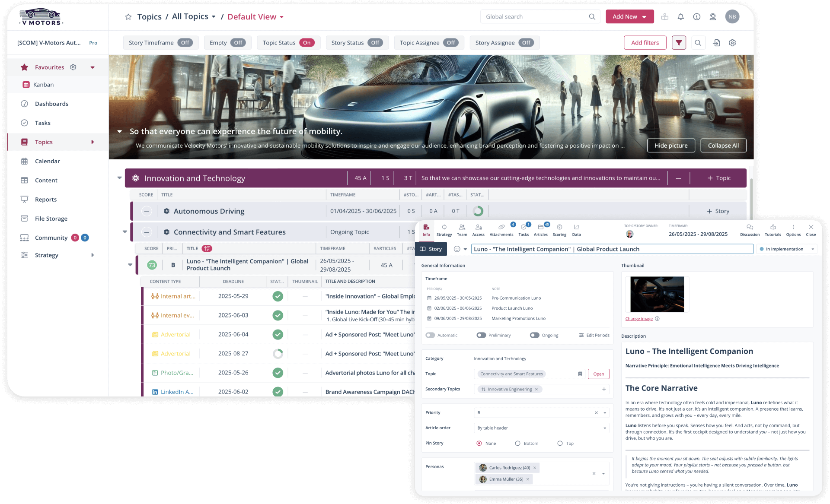This screenshot has width=830, height=504.
Task: Enable the Story Timeframe filter toggle
Action: (185, 42)
